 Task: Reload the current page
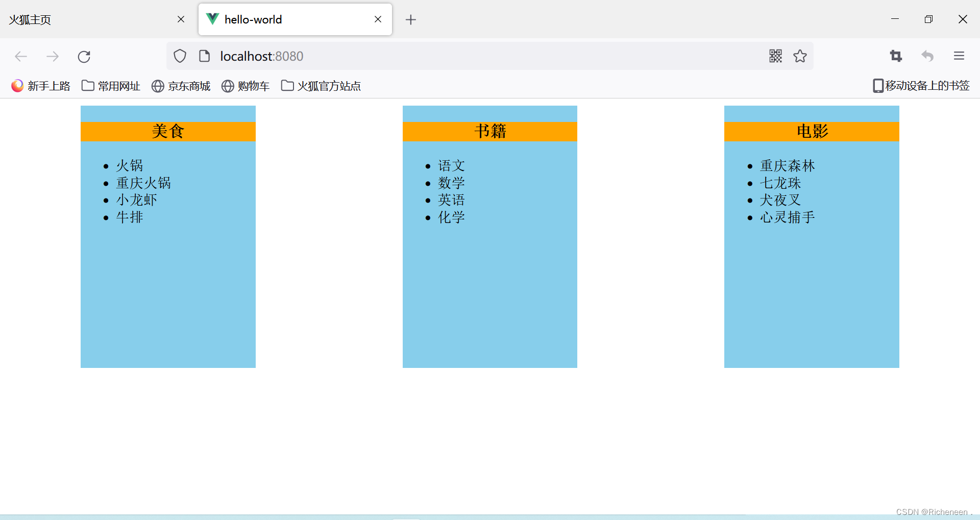click(x=84, y=56)
